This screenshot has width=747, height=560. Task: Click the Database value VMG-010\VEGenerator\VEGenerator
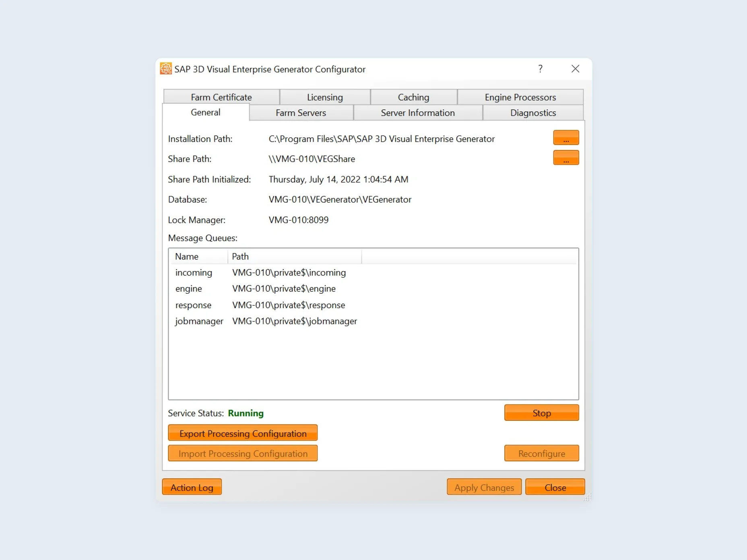coord(340,200)
